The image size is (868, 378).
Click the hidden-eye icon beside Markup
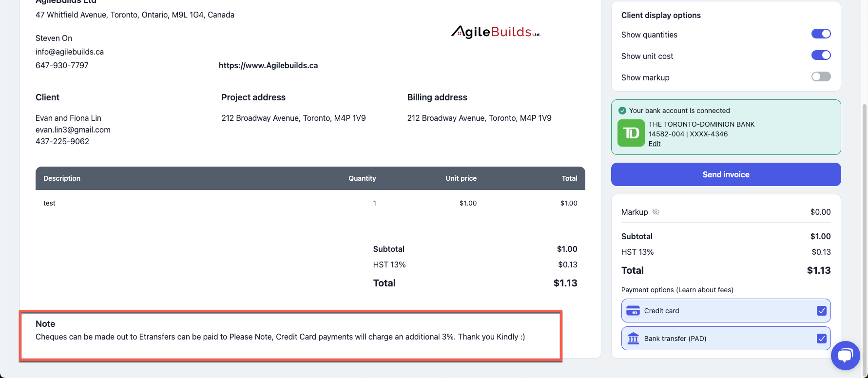point(656,212)
